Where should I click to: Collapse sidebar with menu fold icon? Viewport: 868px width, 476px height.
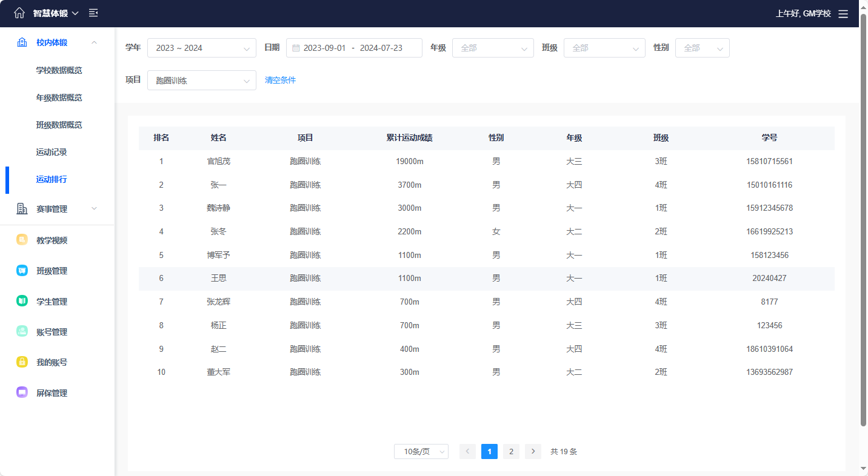pos(93,13)
